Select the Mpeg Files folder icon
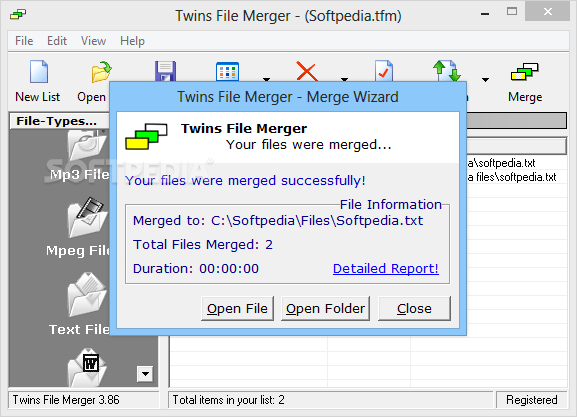This screenshot has height=417, width=577. click(88, 217)
